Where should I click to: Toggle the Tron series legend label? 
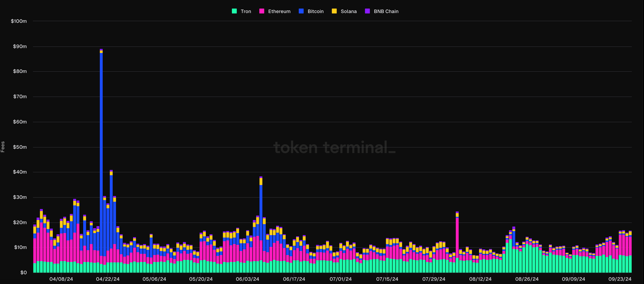coord(246,11)
